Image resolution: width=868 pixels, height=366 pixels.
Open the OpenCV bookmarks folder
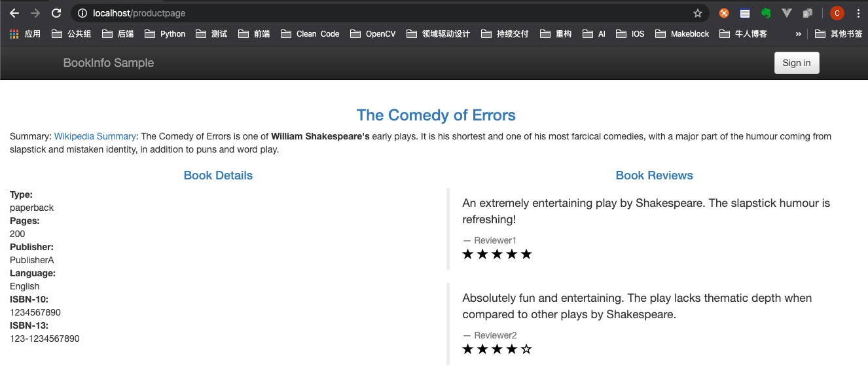click(x=373, y=34)
